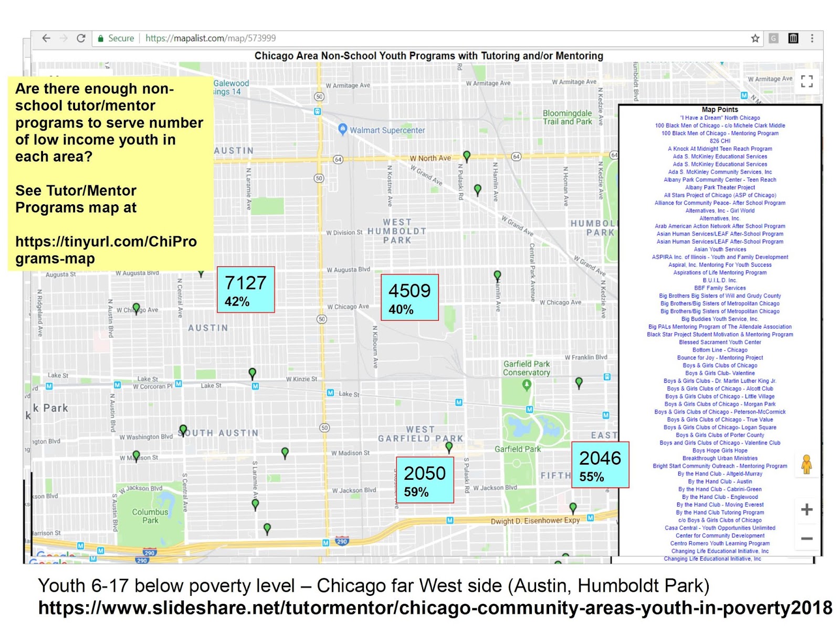Open A Knock At Midnight Teen Reach Program
The width and height of the screenshot is (840, 630).
tap(720, 149)
